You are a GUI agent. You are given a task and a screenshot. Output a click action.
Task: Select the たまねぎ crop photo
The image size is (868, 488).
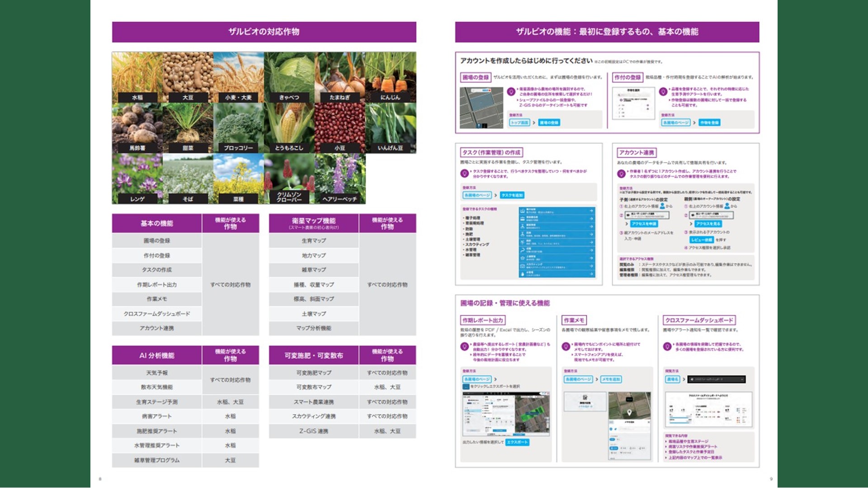(340, 77)
